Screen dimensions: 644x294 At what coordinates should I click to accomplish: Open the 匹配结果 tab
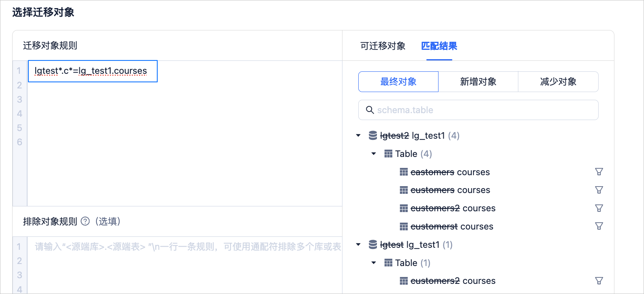(439, 46)
